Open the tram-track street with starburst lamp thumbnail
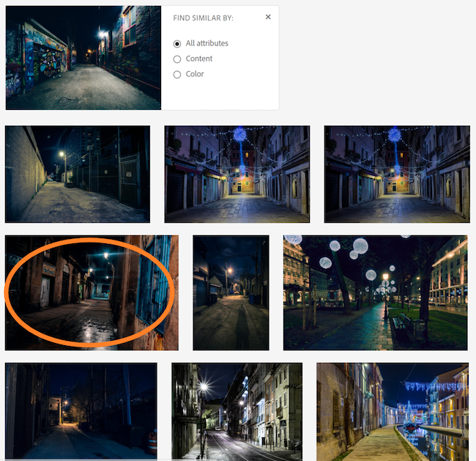Viewport: 476px width, 461px height. click(x=237, y=411)
